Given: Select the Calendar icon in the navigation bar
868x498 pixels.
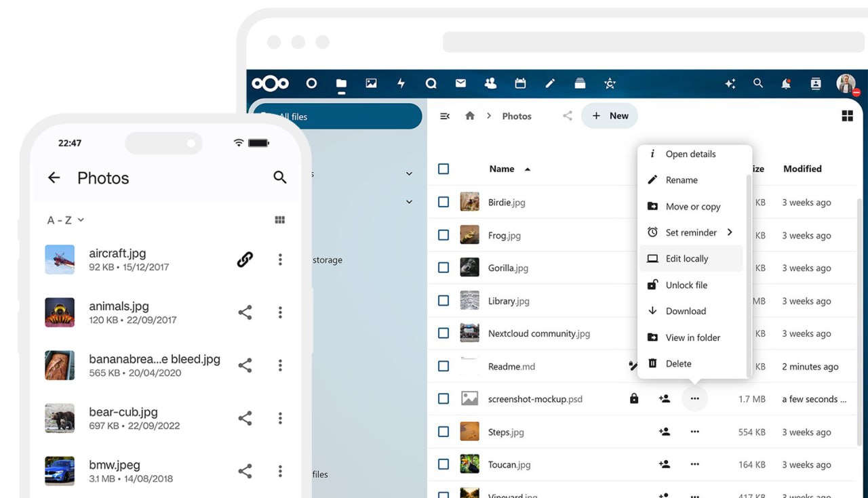Looking at the screenshot, I should [520, 83].
